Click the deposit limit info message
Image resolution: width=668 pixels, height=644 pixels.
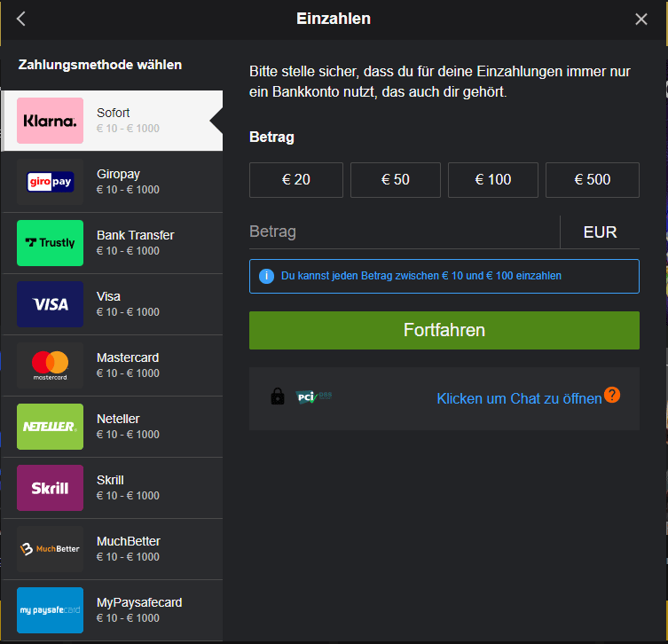pyautogui.click(x=444, y=277)
